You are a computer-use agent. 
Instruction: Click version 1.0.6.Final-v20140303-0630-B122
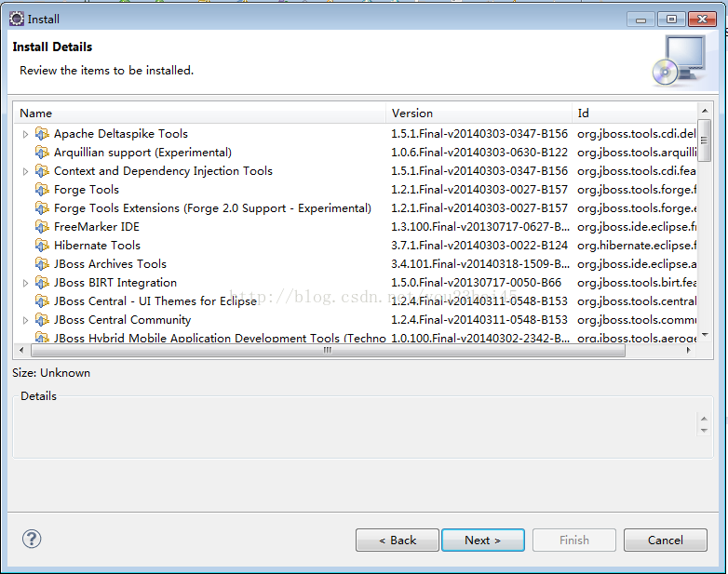coord(479,153)
